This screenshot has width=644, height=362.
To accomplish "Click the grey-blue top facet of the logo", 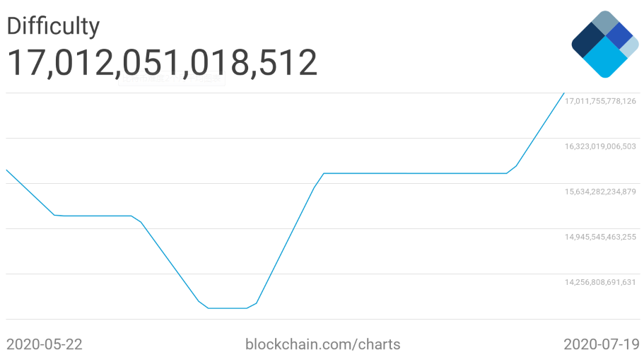I will point(605,21).
